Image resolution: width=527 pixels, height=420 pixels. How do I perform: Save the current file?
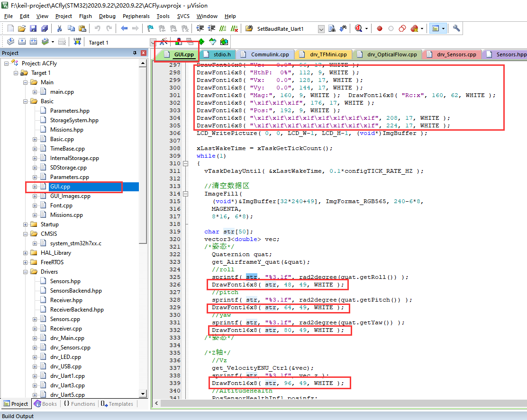(33, 28)
